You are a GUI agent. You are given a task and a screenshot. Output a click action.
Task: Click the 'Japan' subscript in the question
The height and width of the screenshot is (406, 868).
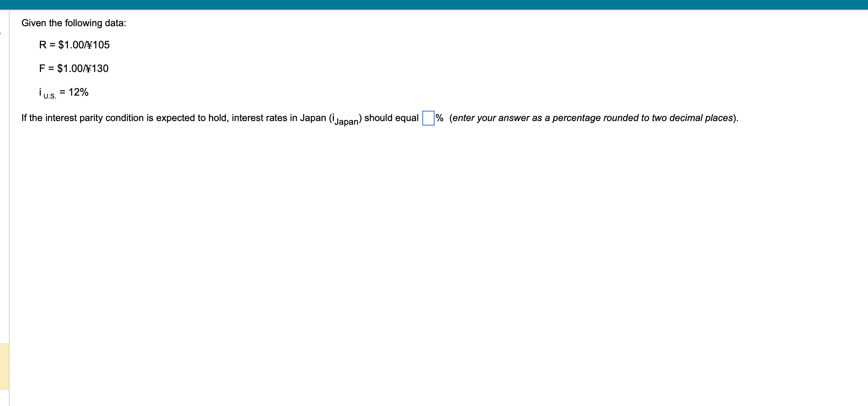pyautogui.click(x=346, y=121)
